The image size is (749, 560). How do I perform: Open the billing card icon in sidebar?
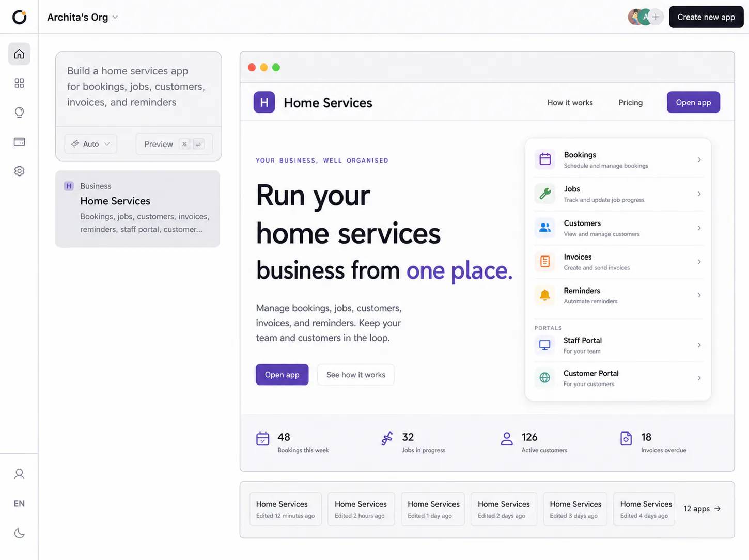(x=19, y=141)
